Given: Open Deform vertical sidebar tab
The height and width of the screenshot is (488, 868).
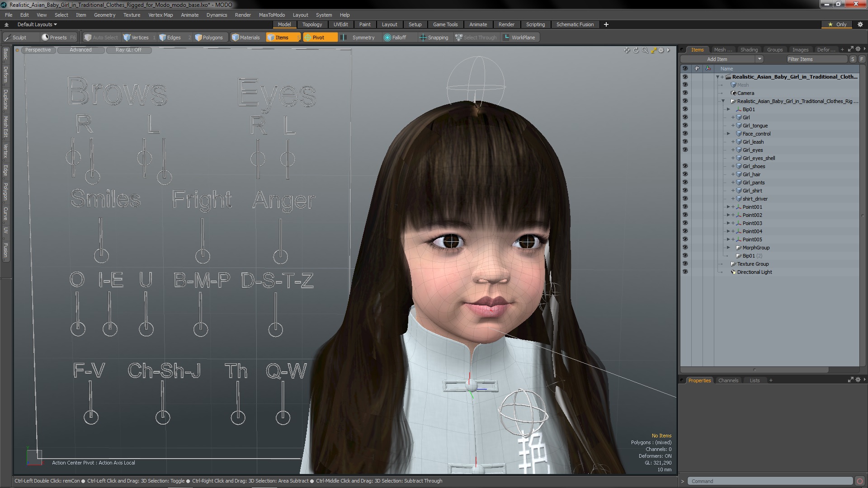Looking at the screenshot, I should (5, 75).
